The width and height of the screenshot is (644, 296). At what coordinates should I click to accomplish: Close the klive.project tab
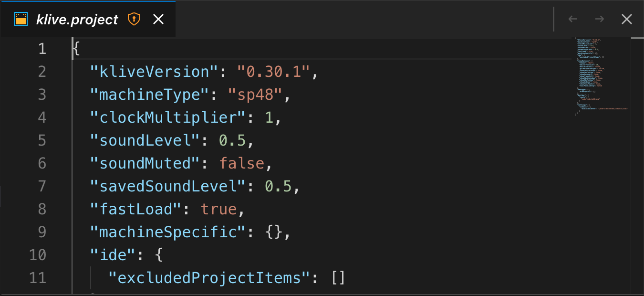tap(158, 19)
